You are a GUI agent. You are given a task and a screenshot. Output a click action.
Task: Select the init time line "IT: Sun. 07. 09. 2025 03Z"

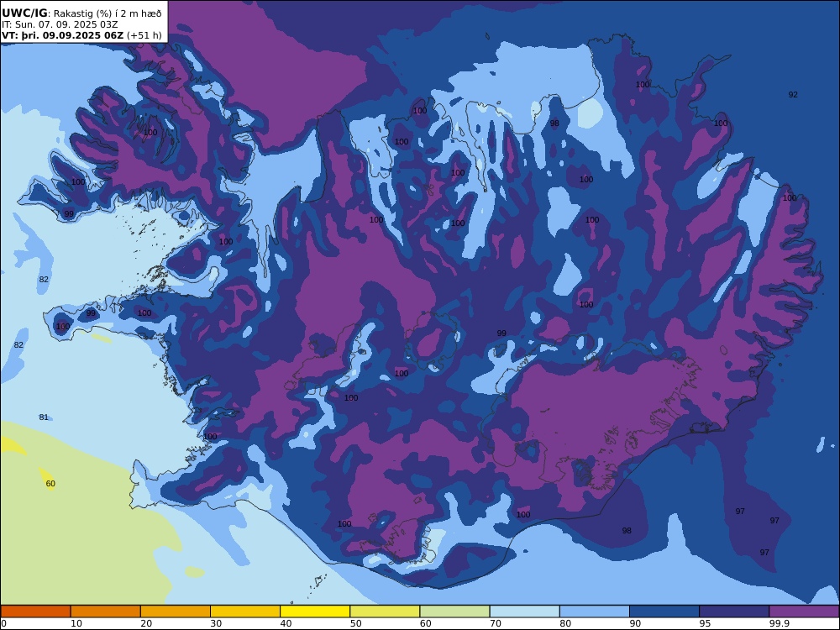pyautogui.click(x=60, y=24)
